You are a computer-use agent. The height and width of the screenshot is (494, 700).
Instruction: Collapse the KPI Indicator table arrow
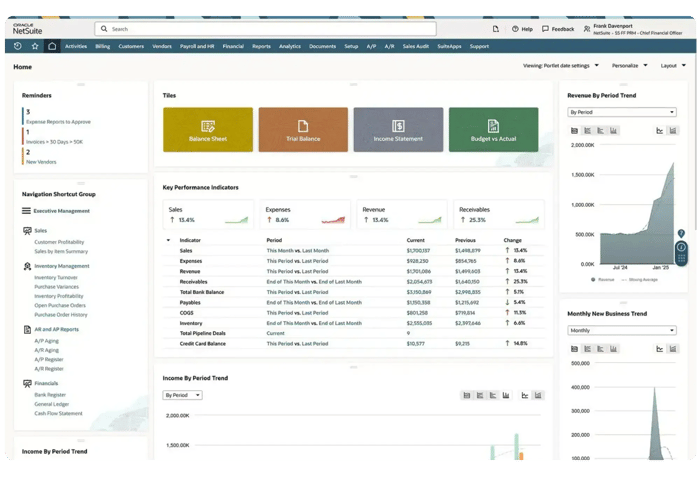168,240
